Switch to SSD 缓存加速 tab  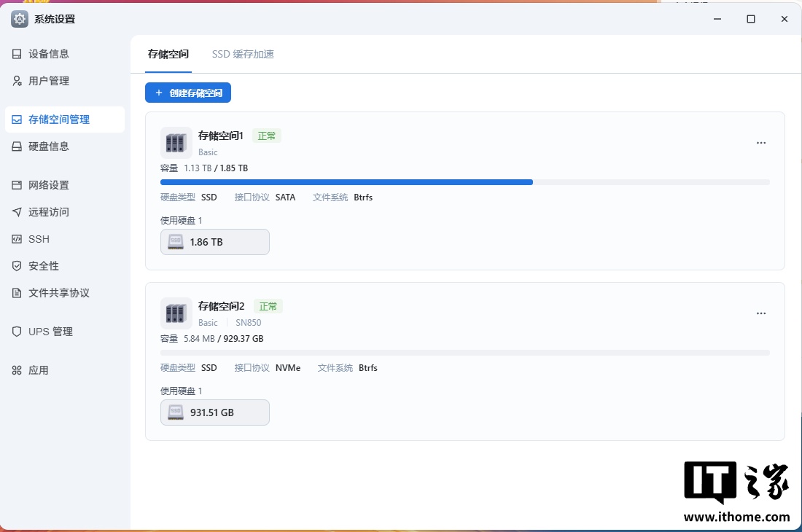coord(243,54)
